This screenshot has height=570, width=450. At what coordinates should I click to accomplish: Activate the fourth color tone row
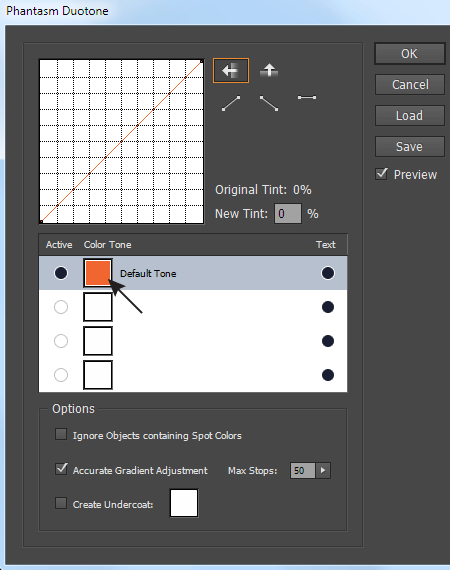(61, 375)
